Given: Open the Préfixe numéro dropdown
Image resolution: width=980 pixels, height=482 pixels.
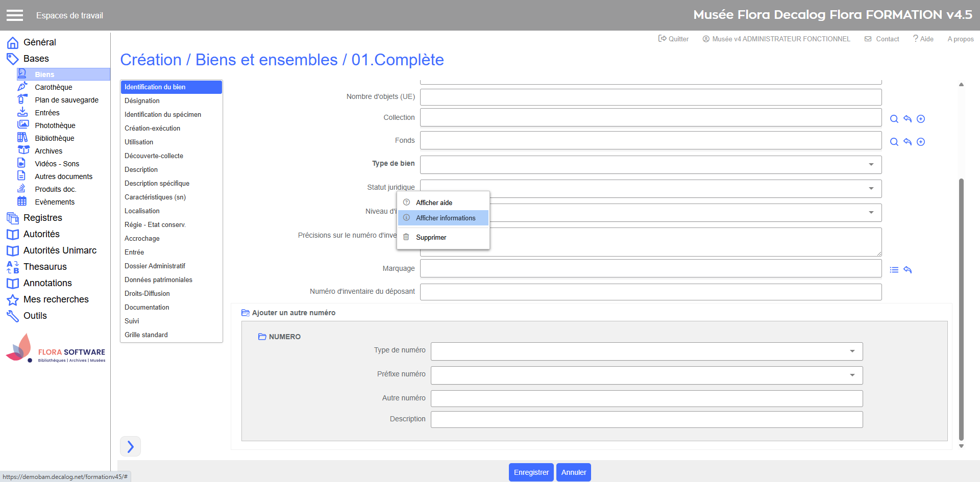Looking at the screenshot, I should click(851, 375).
